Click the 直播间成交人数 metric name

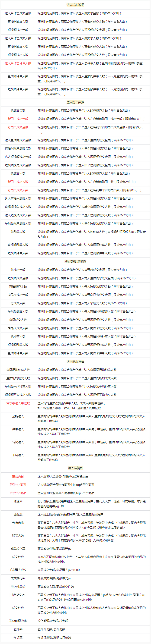[18, 47]
